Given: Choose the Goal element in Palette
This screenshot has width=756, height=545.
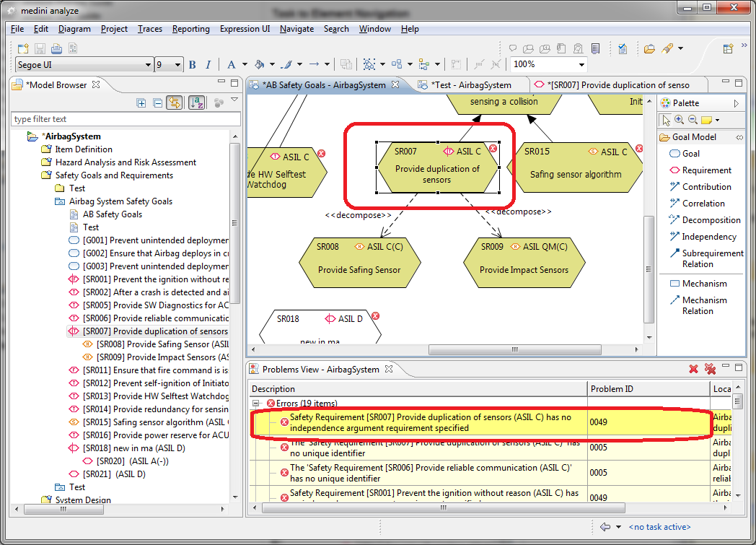Looking at the screenshot, I should coord(690,154).
